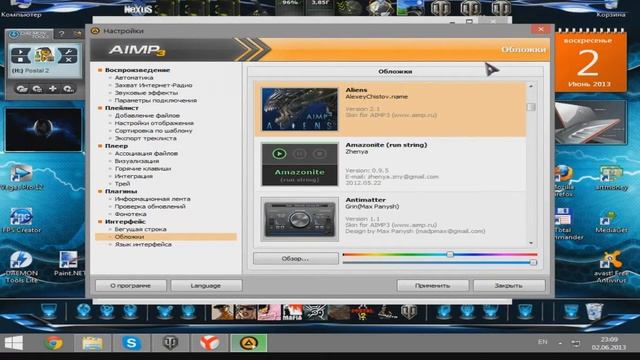Viewport: 640px width, 360px height.
Task: Click the Применить button
Action: click(432, 286)
